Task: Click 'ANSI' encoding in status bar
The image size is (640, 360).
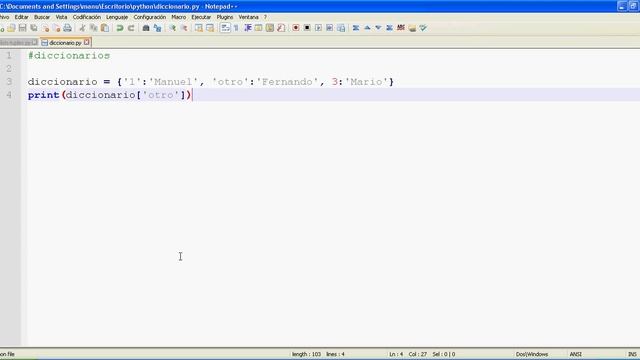Action: pyautogui.click(x=576, y=354)
